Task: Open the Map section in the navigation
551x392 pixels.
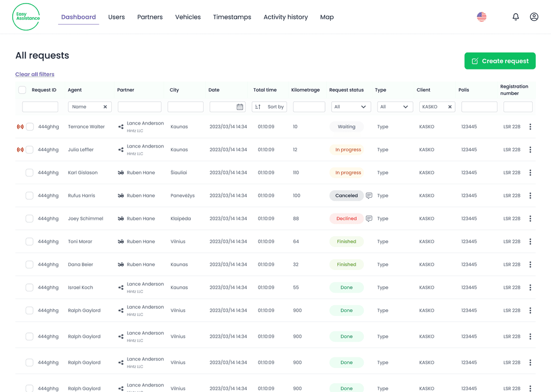Action: point(327,17)
